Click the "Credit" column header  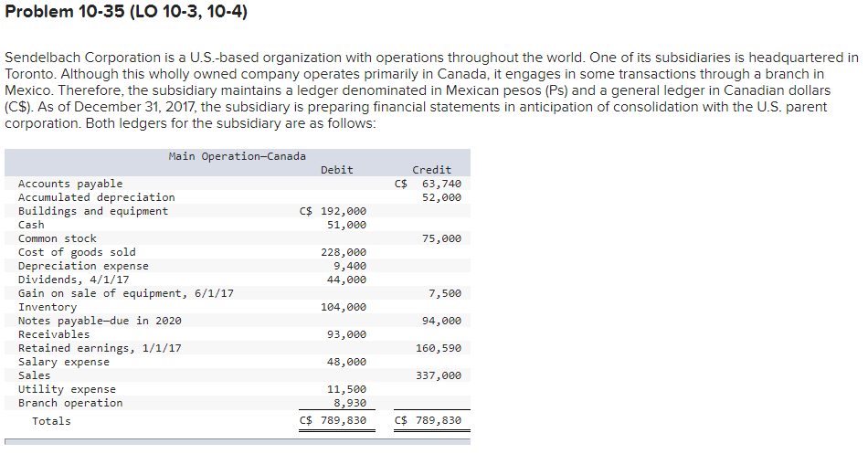click(432, 170)
